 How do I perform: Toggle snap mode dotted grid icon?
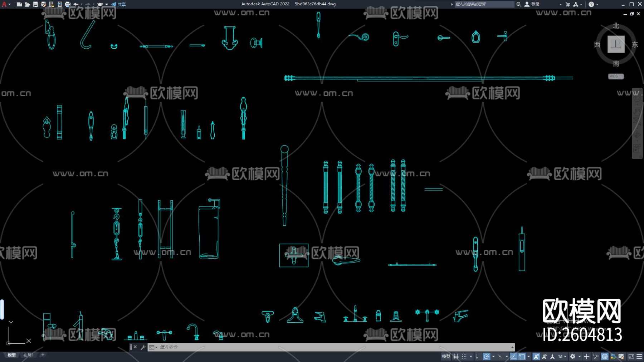[x=464, y=356]
